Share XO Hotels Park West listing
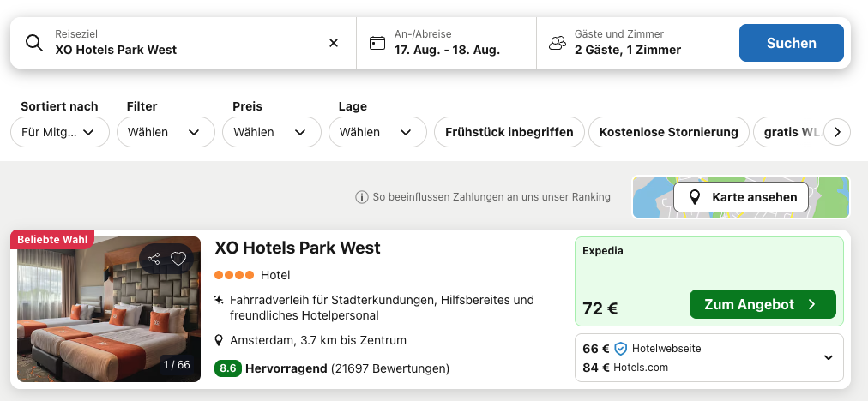 154,258
